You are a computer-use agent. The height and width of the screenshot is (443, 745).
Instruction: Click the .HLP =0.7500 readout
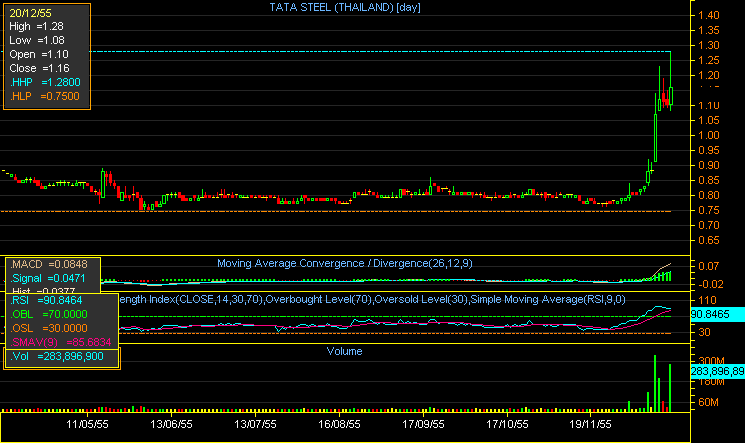[x=45, y=96]
